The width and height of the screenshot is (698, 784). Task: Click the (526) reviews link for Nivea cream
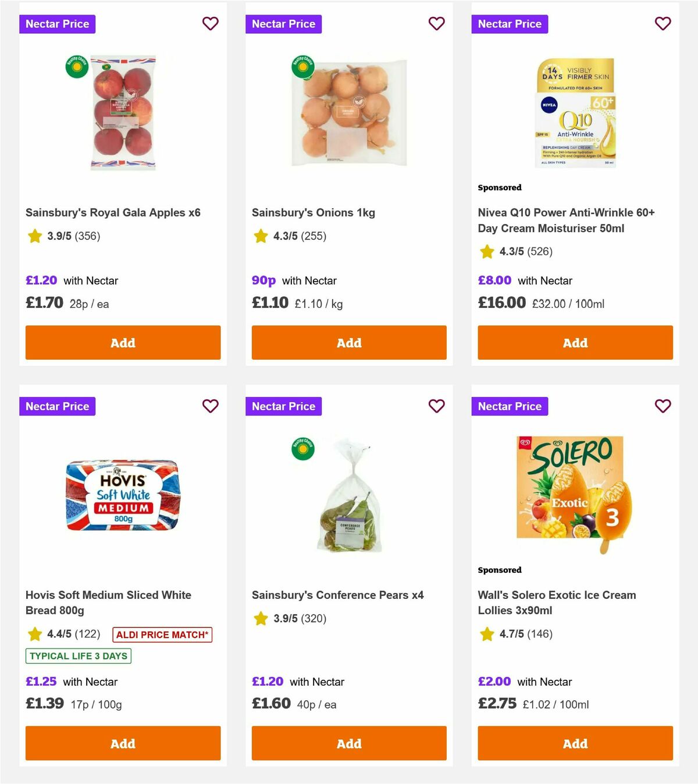coord(540,252)
